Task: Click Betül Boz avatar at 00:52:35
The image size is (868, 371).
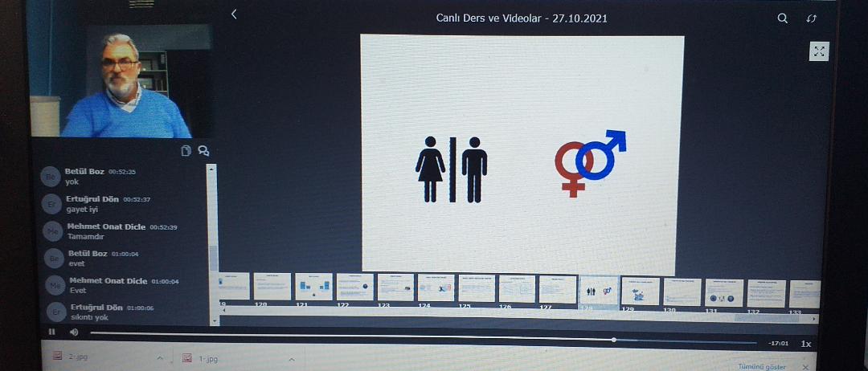Action: (51, 177)
